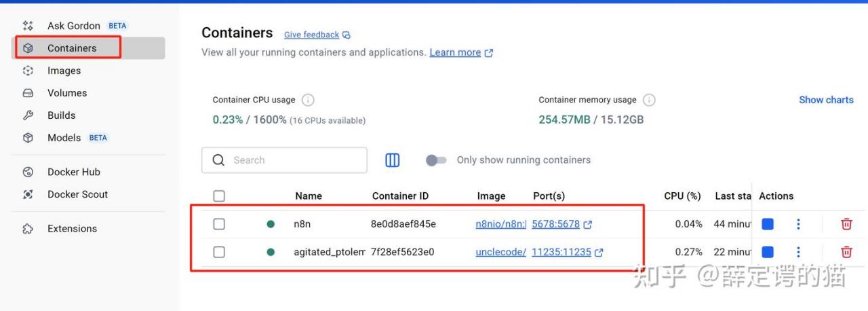Screen dimensions: 868x311
Task: Click the n8n running status dot
Action: tap(271, 224)
